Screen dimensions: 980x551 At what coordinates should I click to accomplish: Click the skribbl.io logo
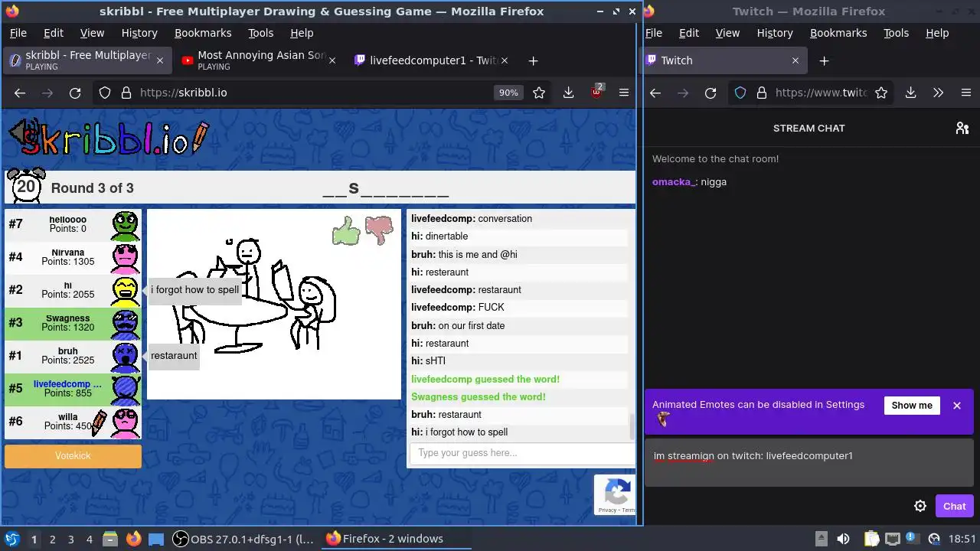pos(108,137)
